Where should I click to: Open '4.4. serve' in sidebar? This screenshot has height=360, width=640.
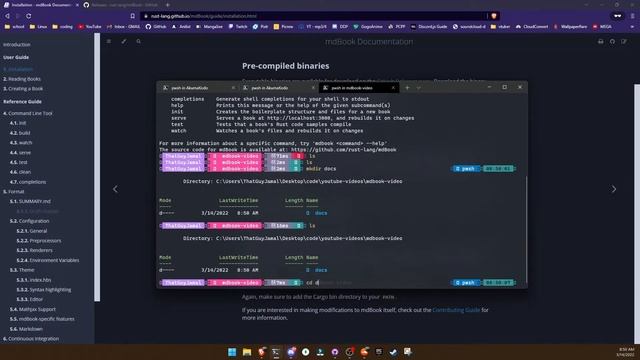point(20,152)
